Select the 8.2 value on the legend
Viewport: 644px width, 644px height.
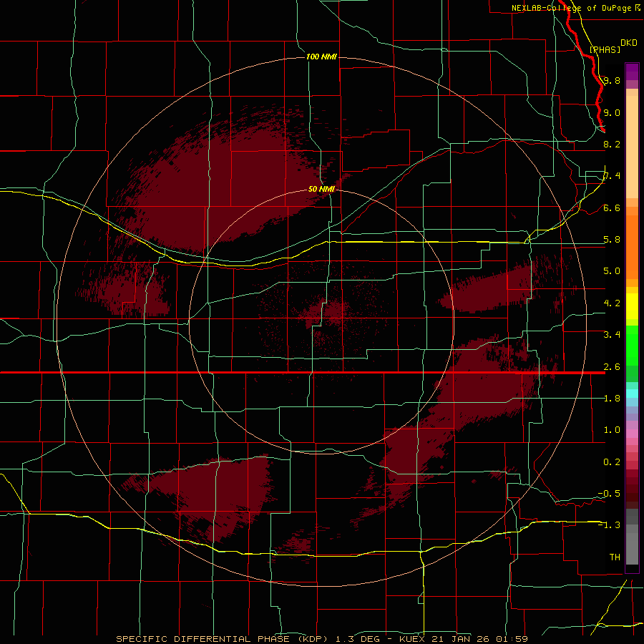click(x=612, y=144)
